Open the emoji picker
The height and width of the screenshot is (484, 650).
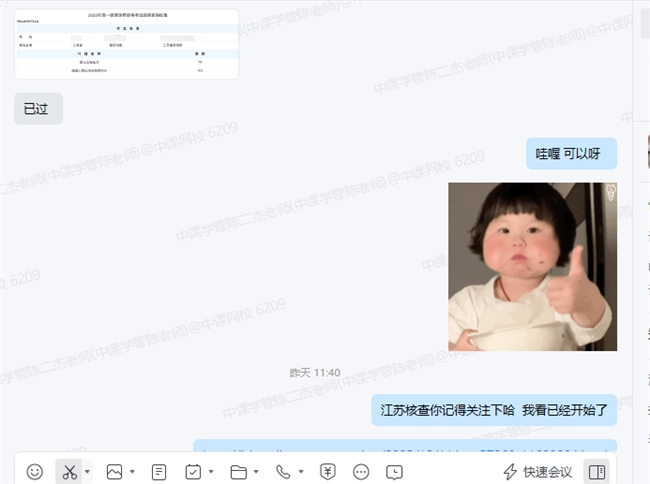(35, 471)
